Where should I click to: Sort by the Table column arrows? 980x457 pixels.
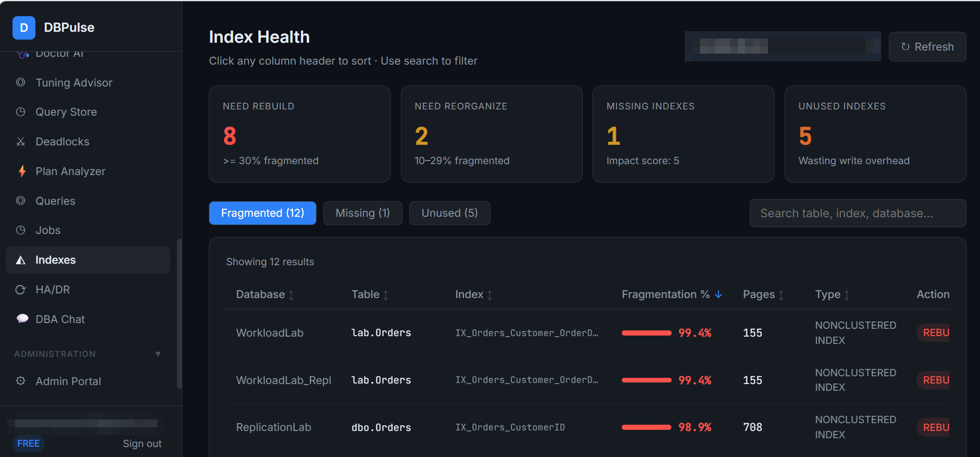pos(385,295)
